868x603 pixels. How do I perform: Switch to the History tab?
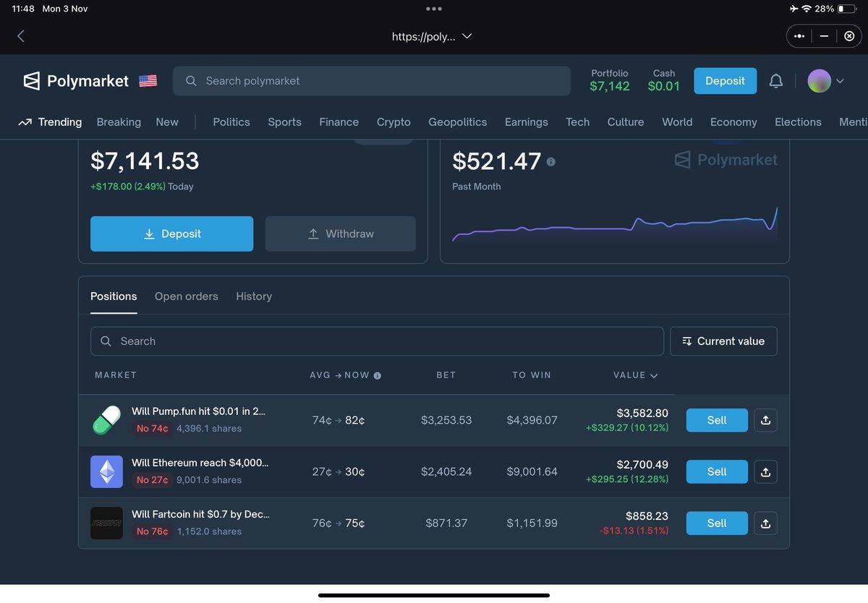pyautogui.click(x=254, y=296)
